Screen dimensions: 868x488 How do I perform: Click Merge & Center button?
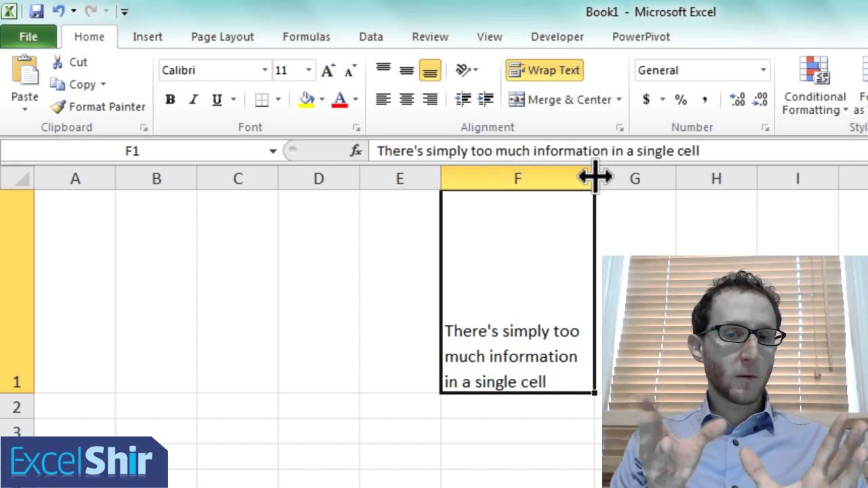tap(560, 100)
